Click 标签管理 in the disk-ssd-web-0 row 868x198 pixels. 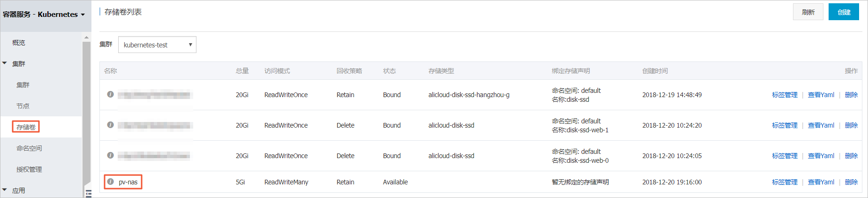[x=785, y=156]
